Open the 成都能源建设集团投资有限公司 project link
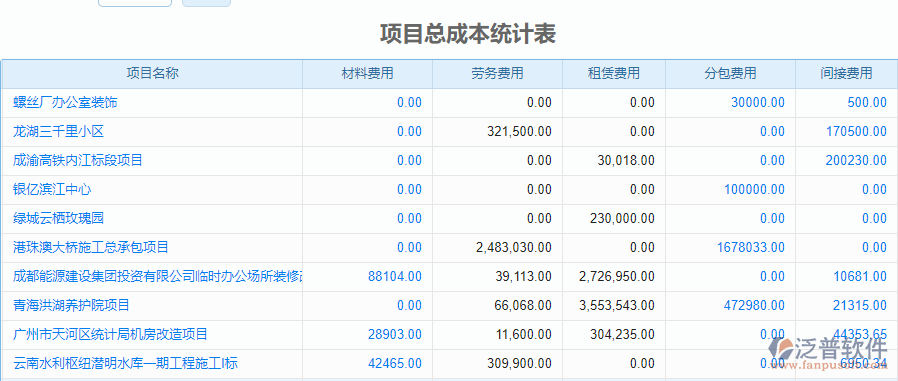Viewport: 898px width, 381px height. coord(157,276)
